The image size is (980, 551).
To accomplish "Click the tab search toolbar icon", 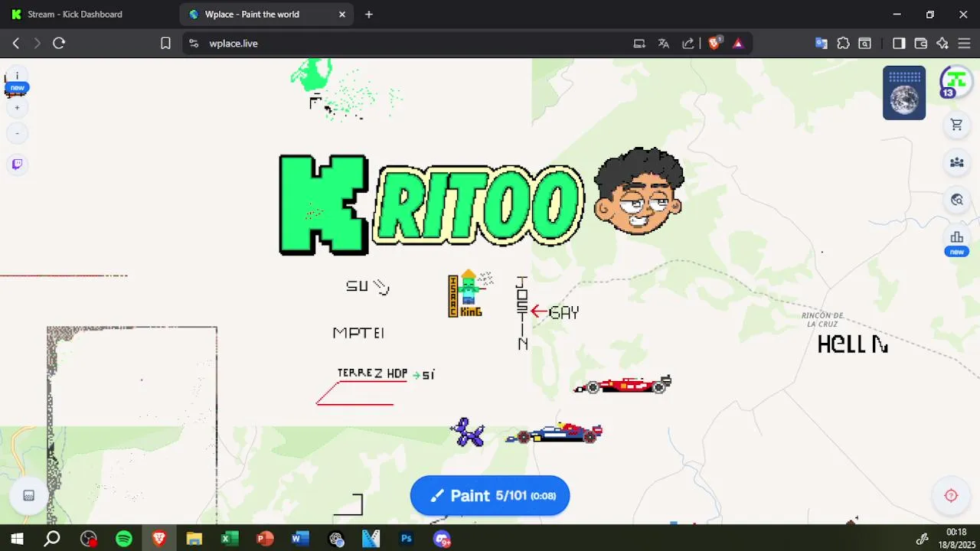I will [x=864, y=44].
